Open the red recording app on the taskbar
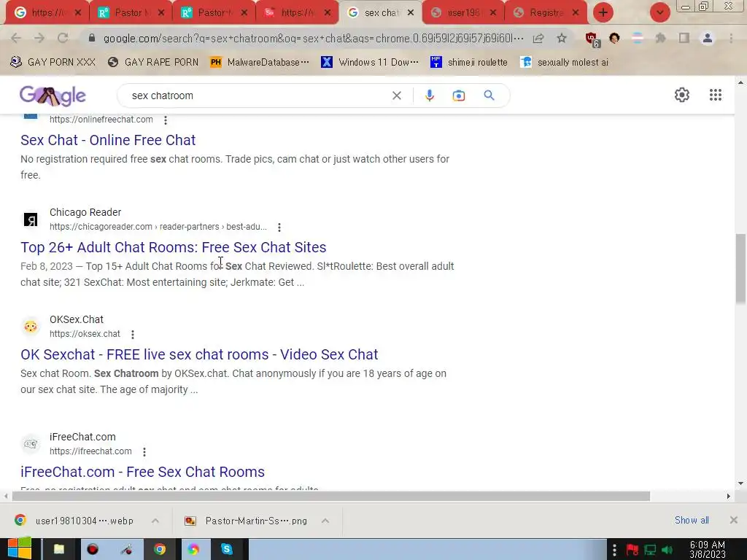Screen dimensions: 747x560 [93, 550]
